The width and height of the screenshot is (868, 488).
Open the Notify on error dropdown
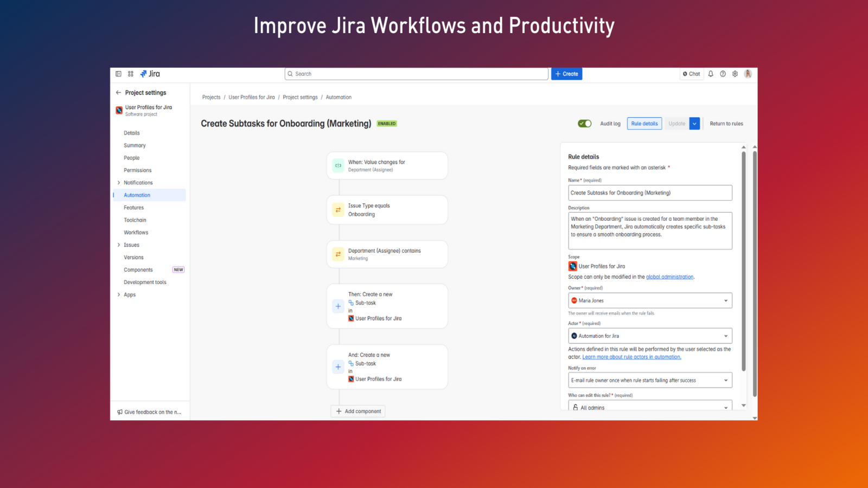tap(650, 380)
